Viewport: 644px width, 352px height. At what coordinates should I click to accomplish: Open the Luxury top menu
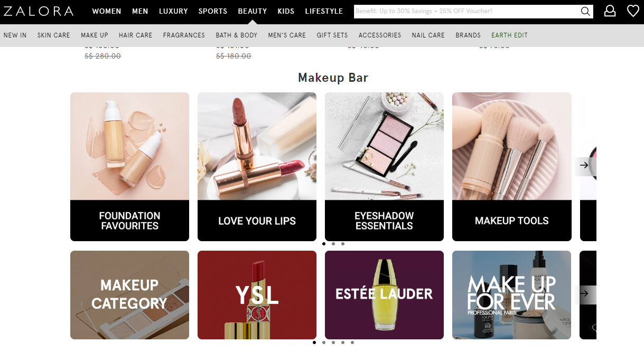point(173,11)
